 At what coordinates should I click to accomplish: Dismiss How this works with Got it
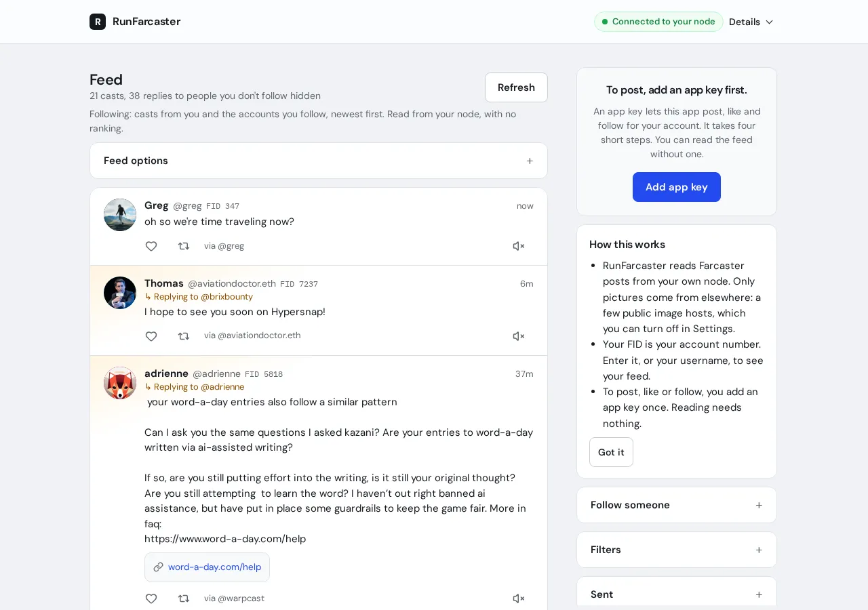[611, 452]
